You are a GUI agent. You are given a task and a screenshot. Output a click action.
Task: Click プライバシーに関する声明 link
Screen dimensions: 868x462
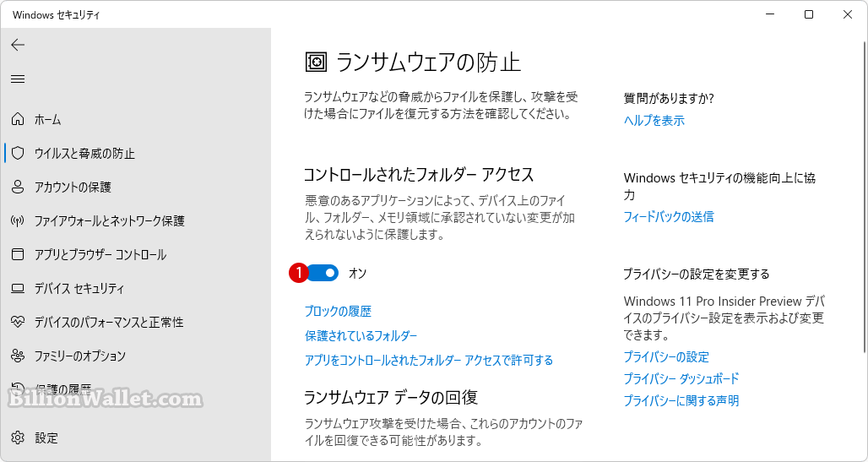click(x=681, y=400)
